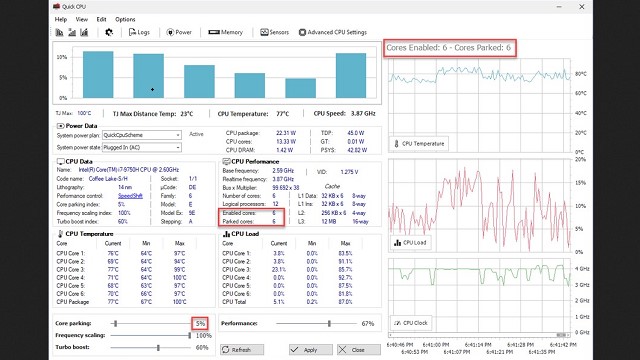Click the CPU Clock graph label
This screenshot has width=640, height=360.
[x=411, y=323]
